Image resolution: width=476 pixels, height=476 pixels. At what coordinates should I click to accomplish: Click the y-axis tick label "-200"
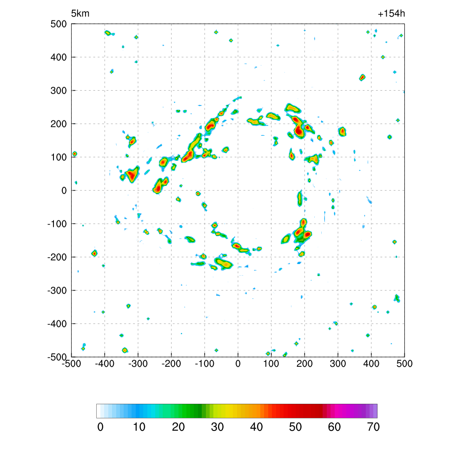coord(57,257)
